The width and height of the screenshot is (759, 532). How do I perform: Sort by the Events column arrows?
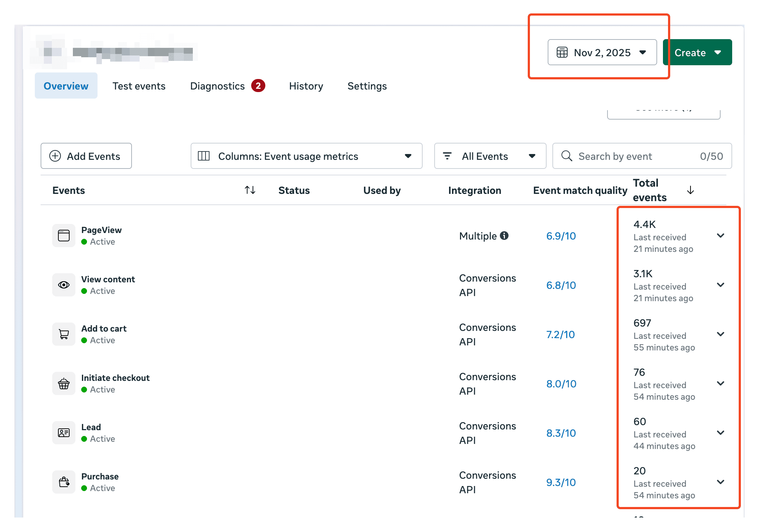[x=250, y=190]
